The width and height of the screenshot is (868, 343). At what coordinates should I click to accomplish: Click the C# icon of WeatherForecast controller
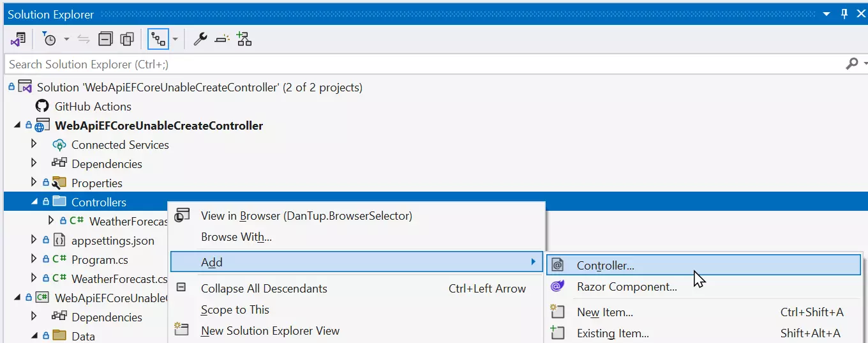click(77, 221)
